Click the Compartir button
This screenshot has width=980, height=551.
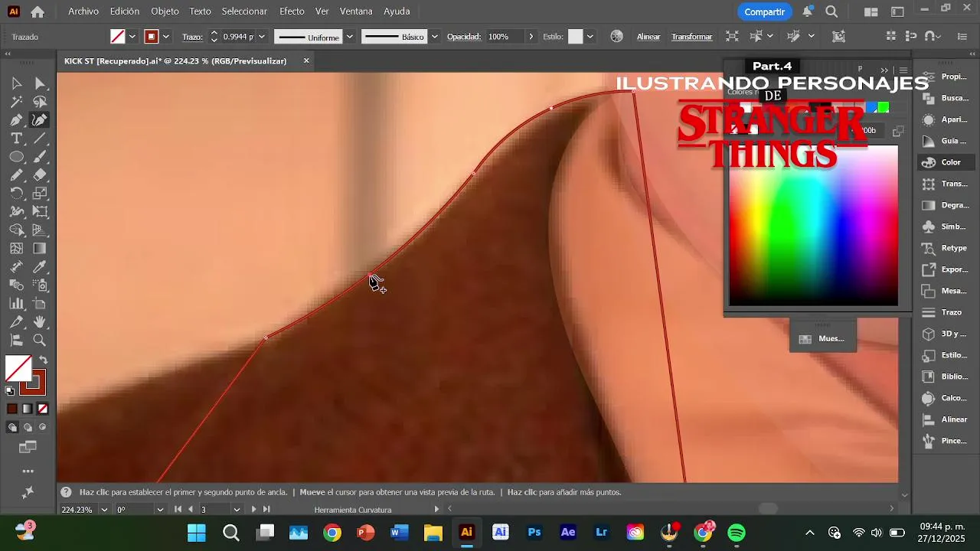pyautogui.click(x=764, y=11)
